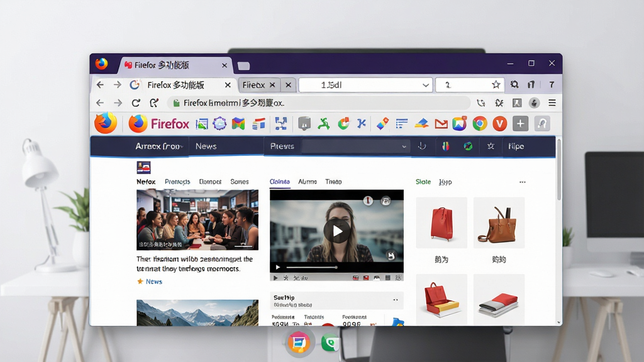644x362 pixels.
Task: Follow the starred 'News' link under headline
Action: coord(154,282)
